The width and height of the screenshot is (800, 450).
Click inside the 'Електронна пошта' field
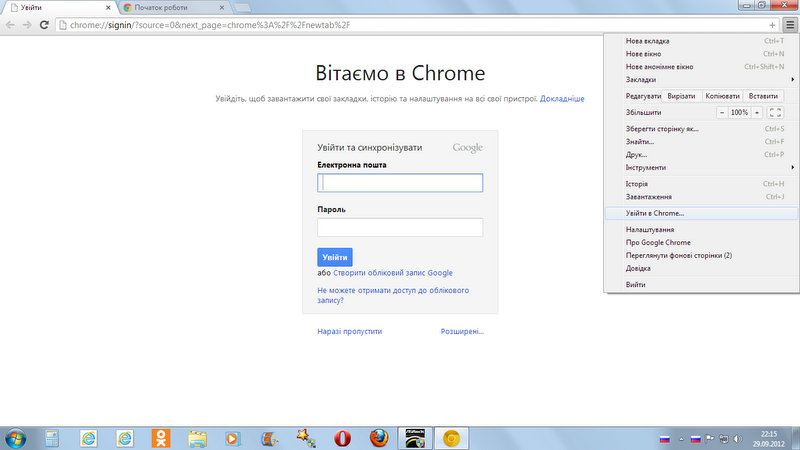point(400,183)
